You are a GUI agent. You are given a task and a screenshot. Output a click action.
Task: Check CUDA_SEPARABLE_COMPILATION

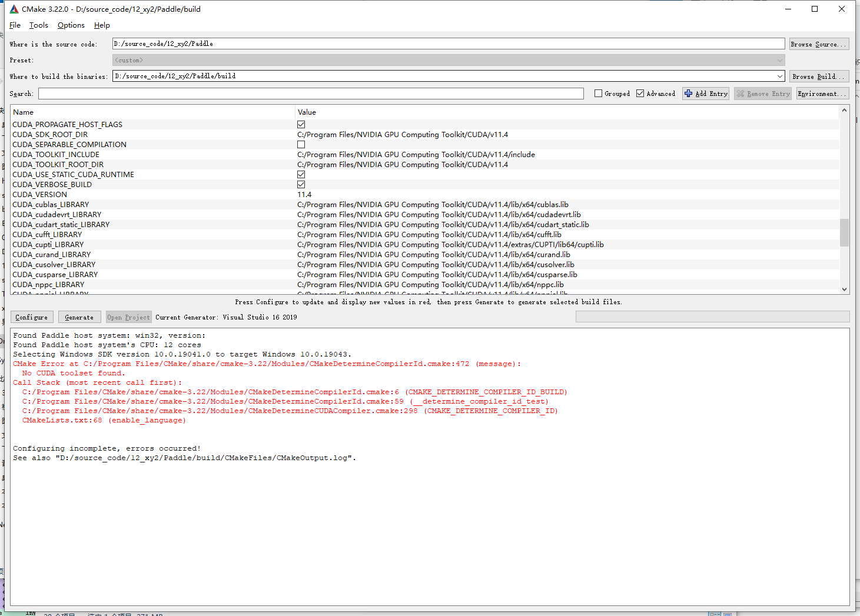click(x=301, y=144)
